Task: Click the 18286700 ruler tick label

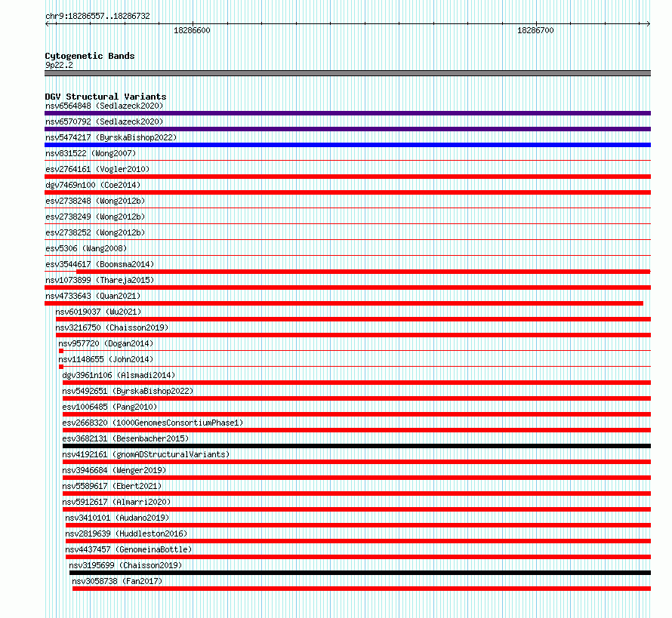Action: coord(535,30)
